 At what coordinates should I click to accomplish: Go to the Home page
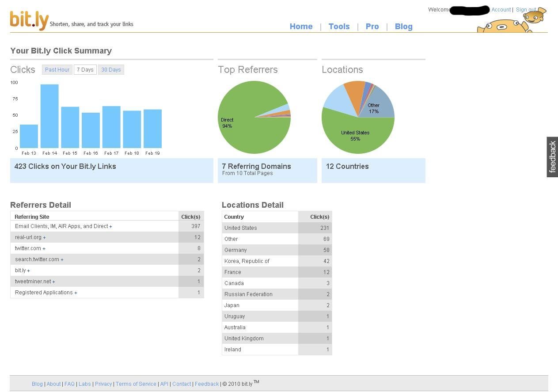tap(301, 27)
